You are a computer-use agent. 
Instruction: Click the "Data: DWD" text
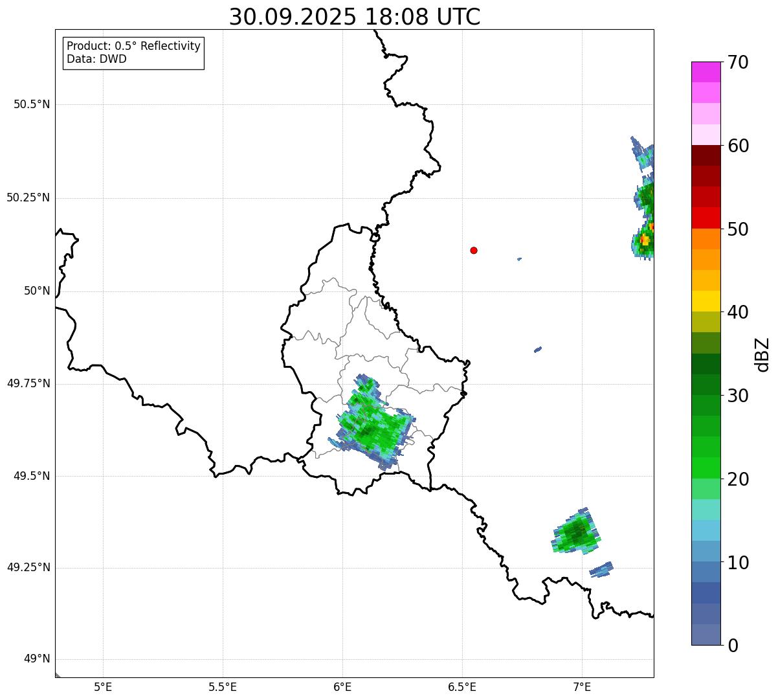96,59
